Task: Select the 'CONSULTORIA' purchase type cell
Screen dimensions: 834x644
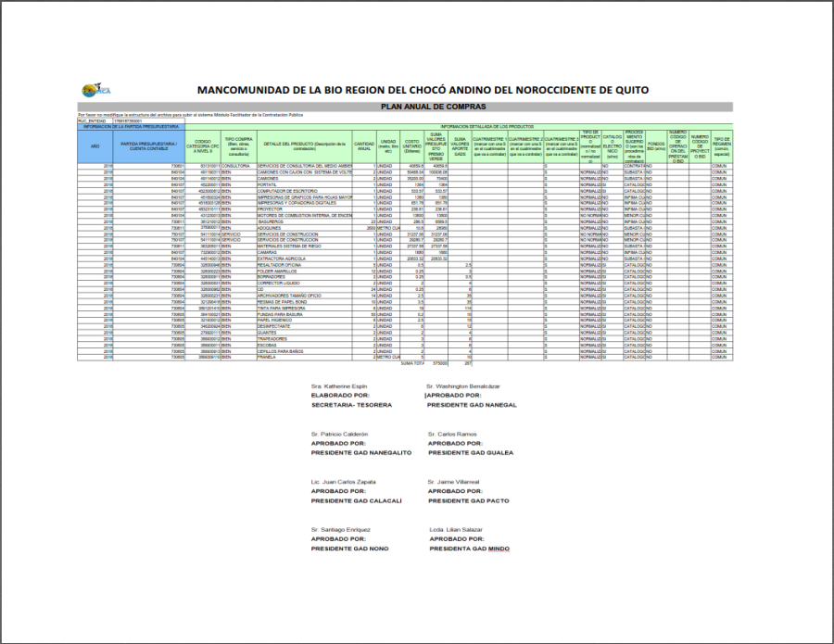Action: click(239, 167)
